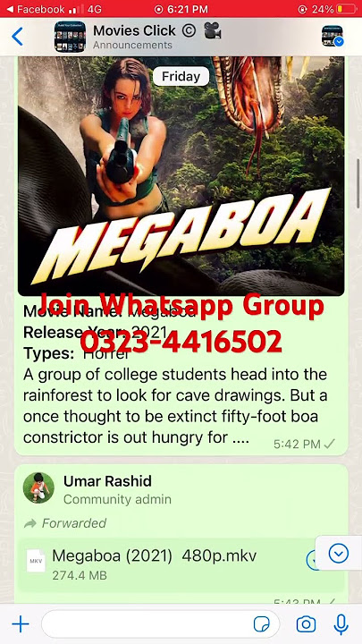
Task: Open Movies Click group avatar
Action: click(71, 37)
